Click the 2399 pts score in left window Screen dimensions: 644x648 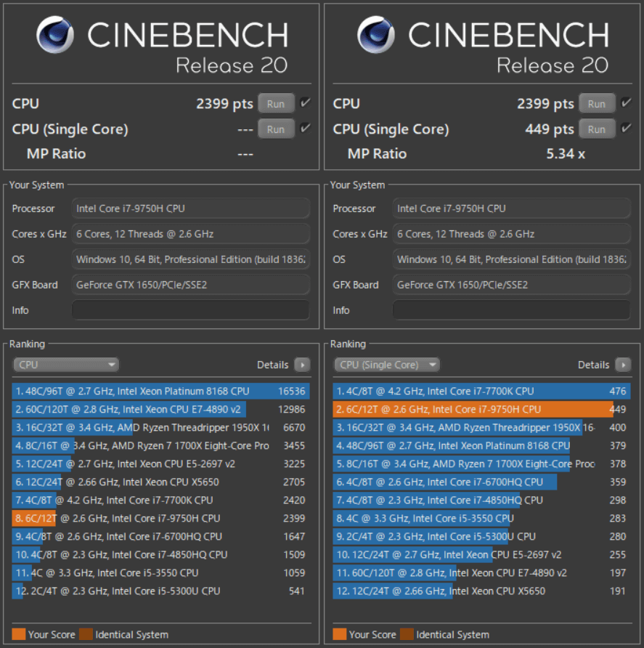(x=224, y=104)
